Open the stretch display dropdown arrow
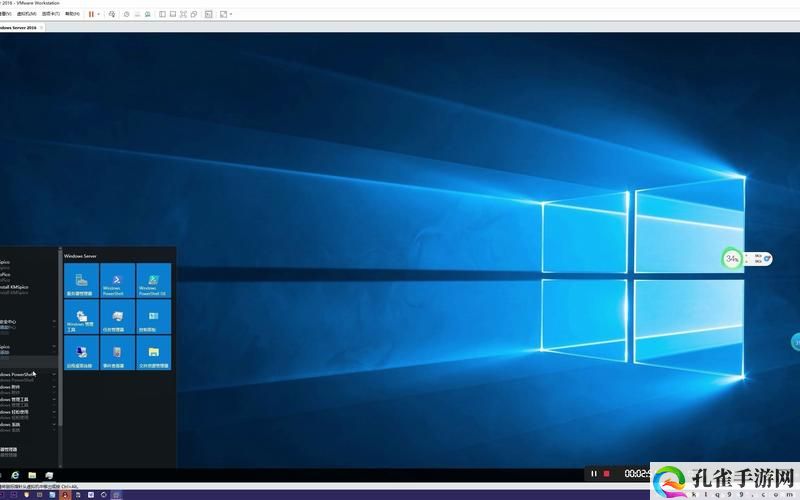 click(x=231, y=14)
